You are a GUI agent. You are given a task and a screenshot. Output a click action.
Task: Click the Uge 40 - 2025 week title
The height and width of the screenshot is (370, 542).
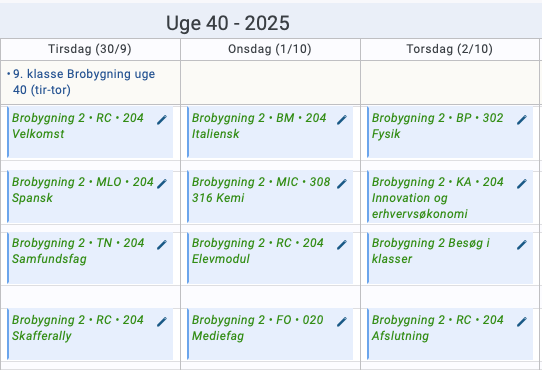point(228,23)
